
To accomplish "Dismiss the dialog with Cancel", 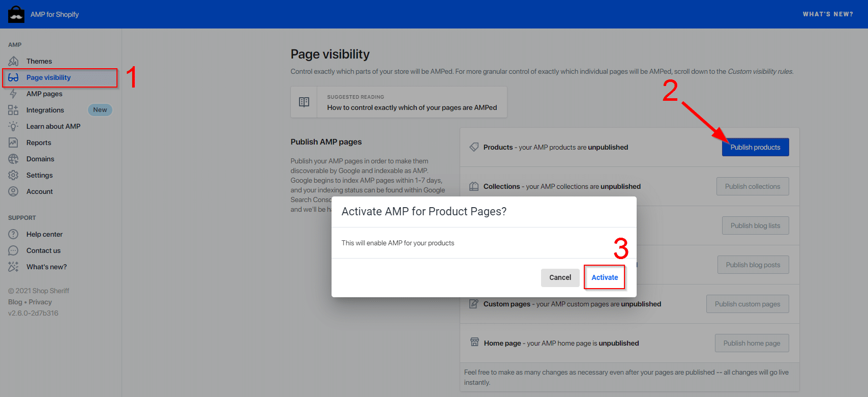I will pyautogui.click(x=560, y=277).
